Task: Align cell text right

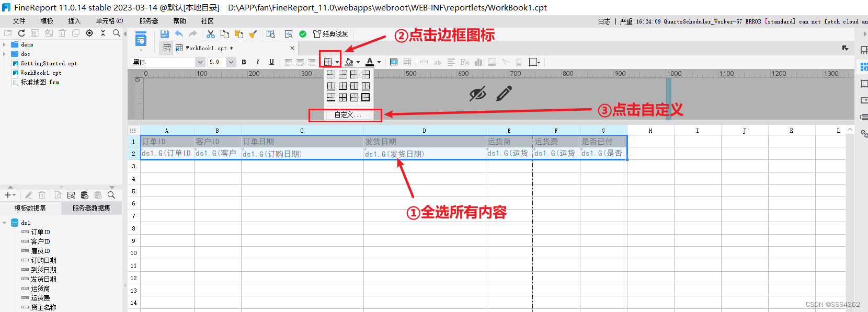Action: 312,62
